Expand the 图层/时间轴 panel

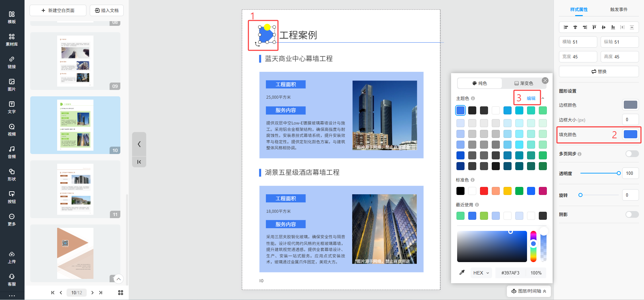529,291
